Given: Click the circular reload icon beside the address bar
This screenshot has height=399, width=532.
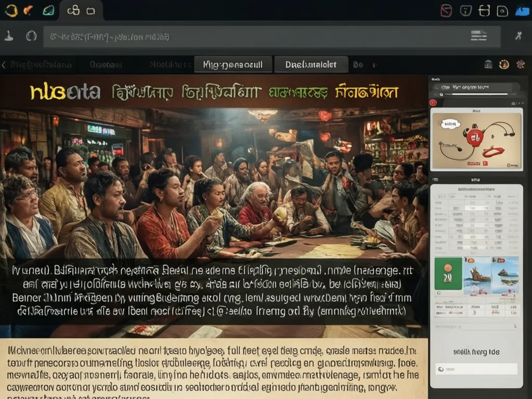Looking at the screenshot, I should click(x=31, y=36).
